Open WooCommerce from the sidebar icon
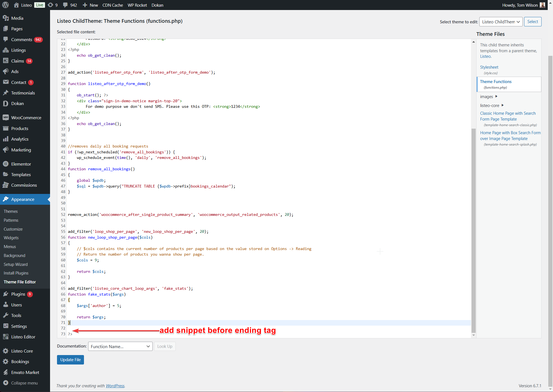This screenshot has height=392, width=553. [x=6, y=118]
